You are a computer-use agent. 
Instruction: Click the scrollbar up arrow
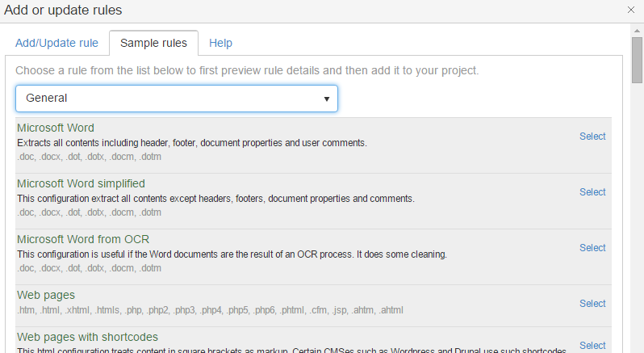(637, 30)
